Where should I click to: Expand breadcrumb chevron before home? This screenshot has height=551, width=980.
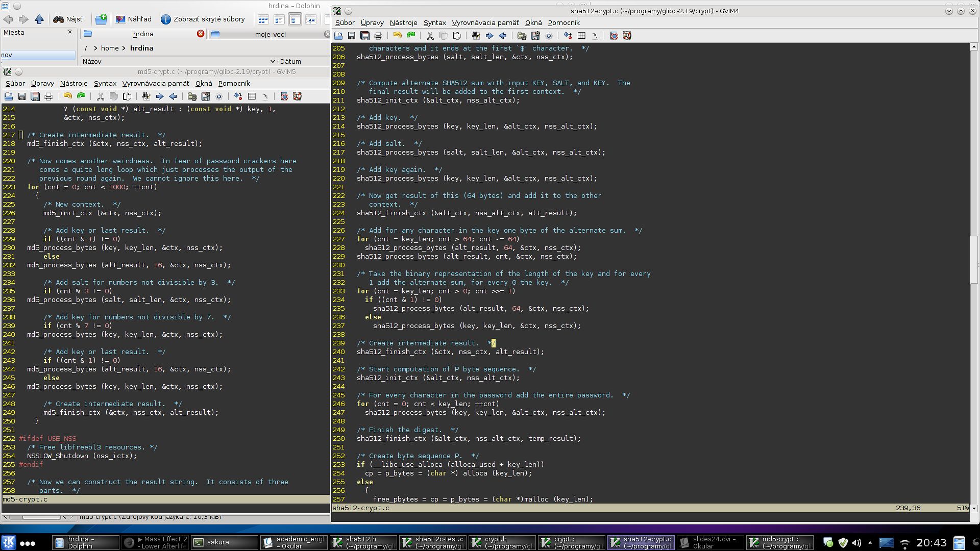coord(95,48)
